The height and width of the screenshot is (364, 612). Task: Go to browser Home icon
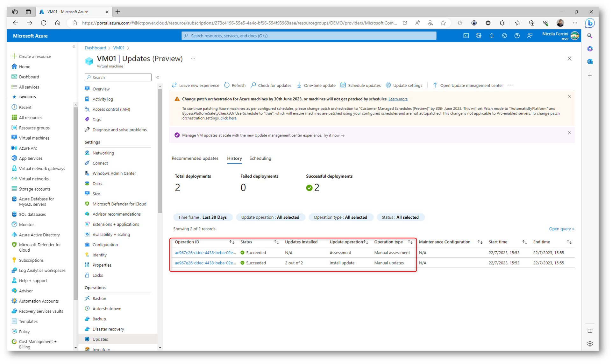[x=58, y=23]
